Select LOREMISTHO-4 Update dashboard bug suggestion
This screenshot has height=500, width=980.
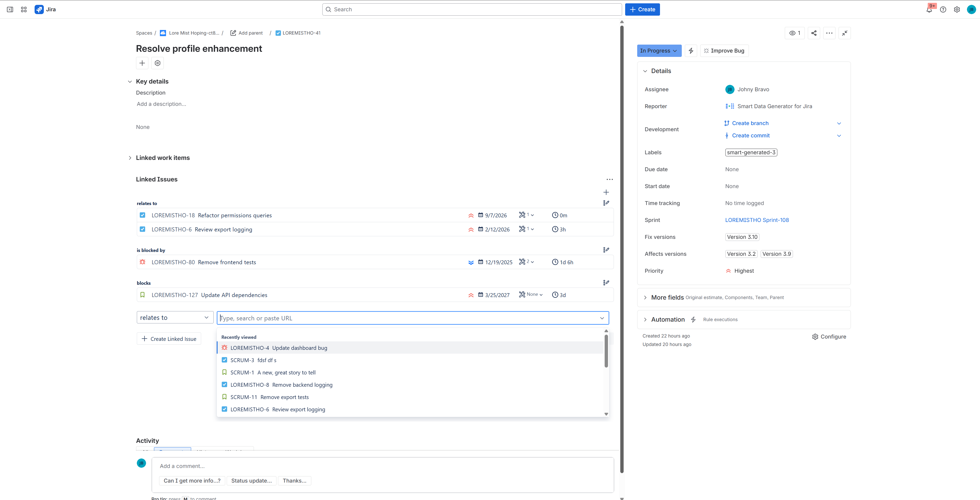point(279,348)
